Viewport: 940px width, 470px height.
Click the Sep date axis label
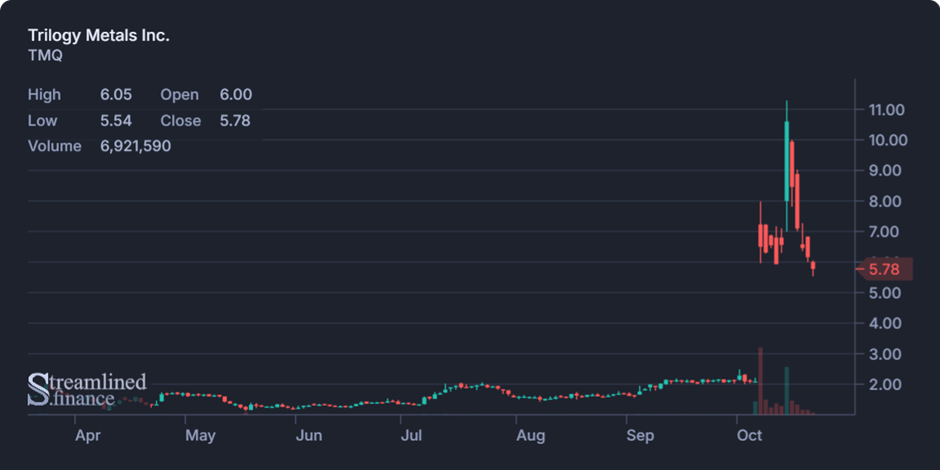pos(640,436)
